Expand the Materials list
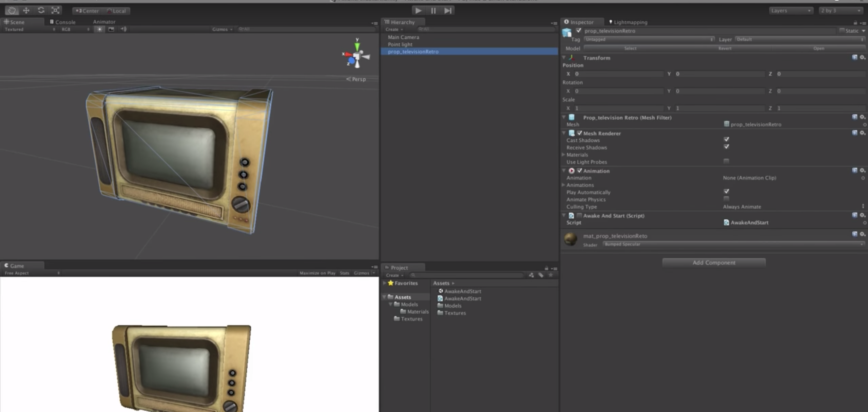This screenshot has width=868, height=412. click(x=563, y=155)
